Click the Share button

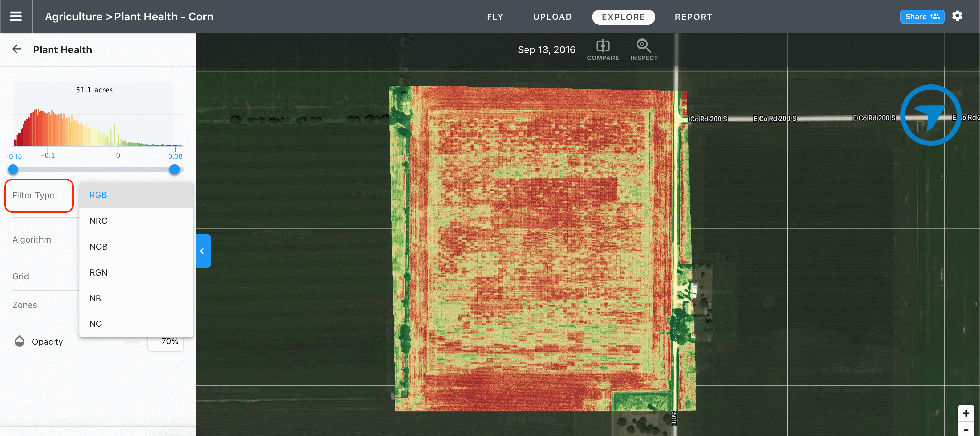point(922,16)
